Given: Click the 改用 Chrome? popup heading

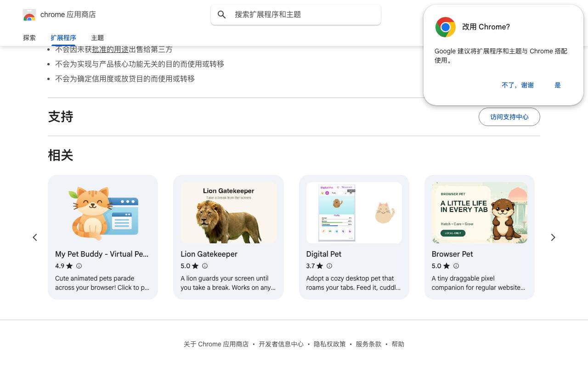Looking at the screenshot, I should (486, 27).
